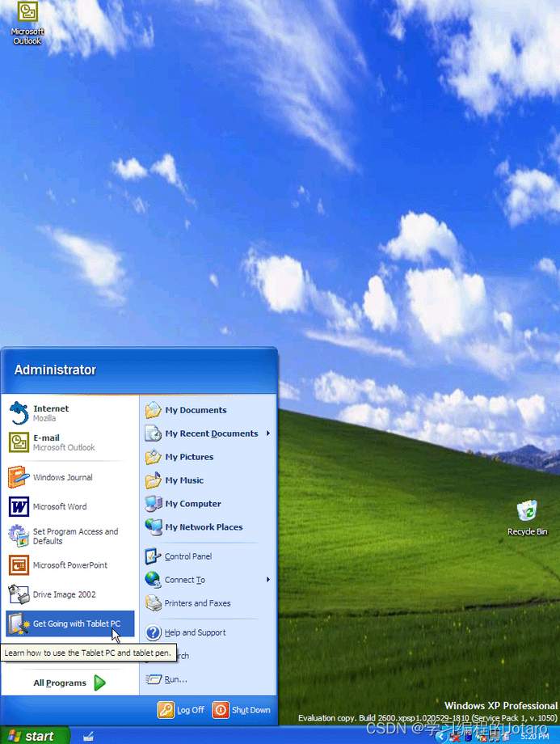Open My Documents folder
This screenshot has width=560, height=744.
click(x=208, y=410)
